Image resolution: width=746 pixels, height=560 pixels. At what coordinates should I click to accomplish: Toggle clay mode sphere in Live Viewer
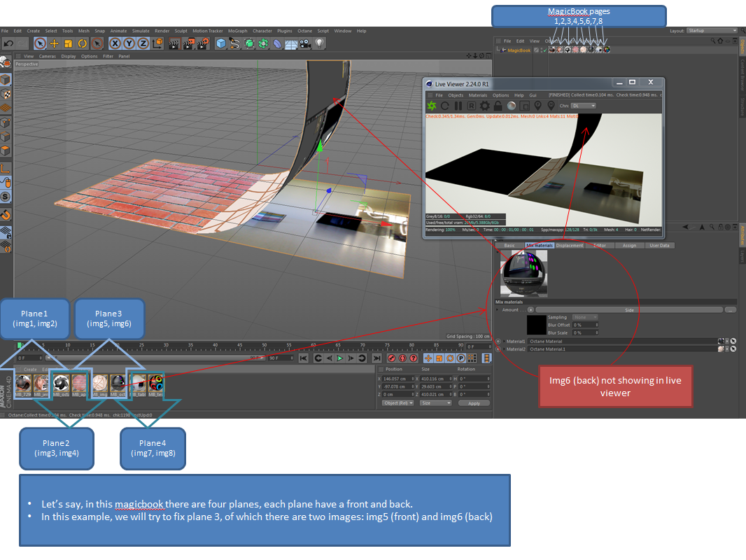(511, 106)
